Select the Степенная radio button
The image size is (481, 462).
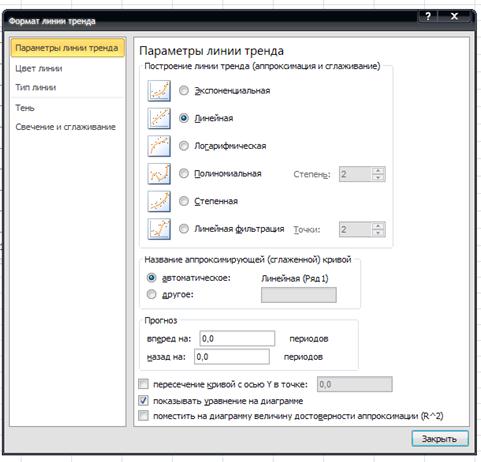click(184, 201)
